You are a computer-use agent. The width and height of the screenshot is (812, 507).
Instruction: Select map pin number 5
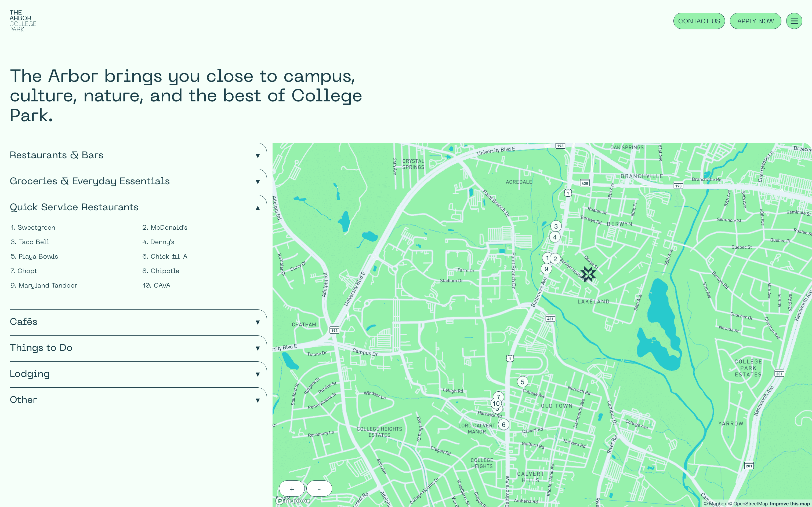click(x=523, y=382)
